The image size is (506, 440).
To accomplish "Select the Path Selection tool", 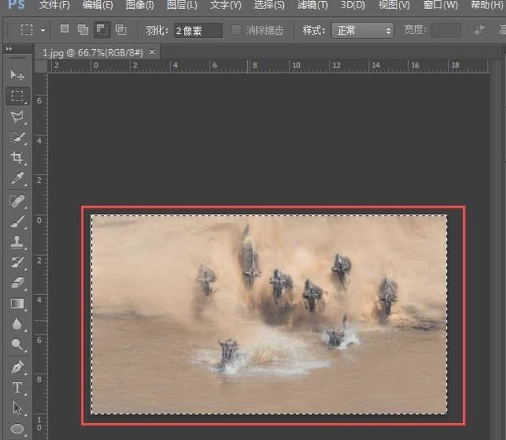I will click(x=17, y=408).
